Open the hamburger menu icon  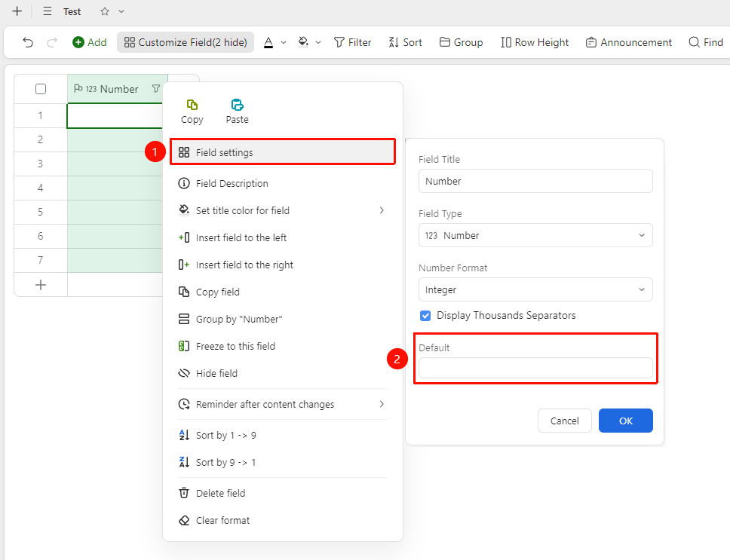coord(47,11)
